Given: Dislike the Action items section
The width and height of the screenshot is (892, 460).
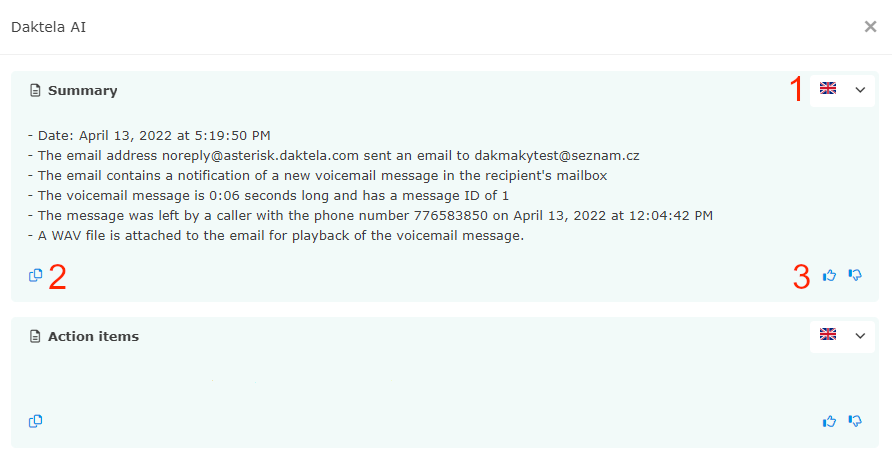Looking at the screenshot, I should [x=855, y=421].
